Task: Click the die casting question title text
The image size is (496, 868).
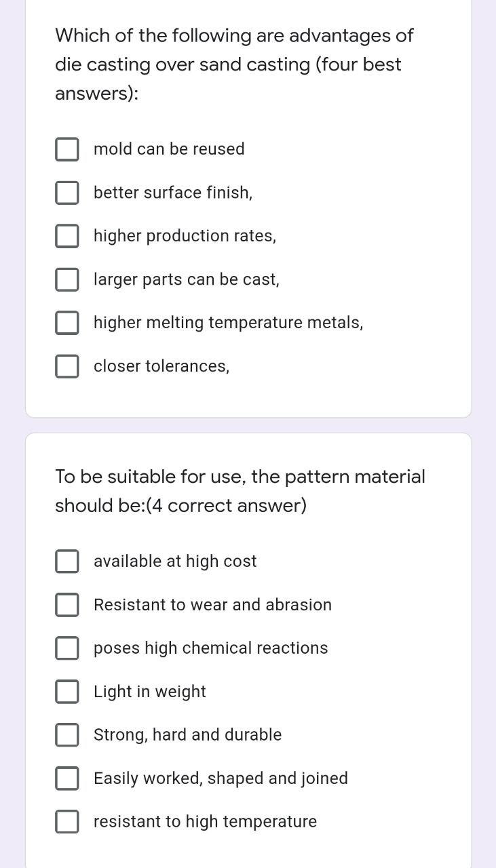Action: pos(233,64)
